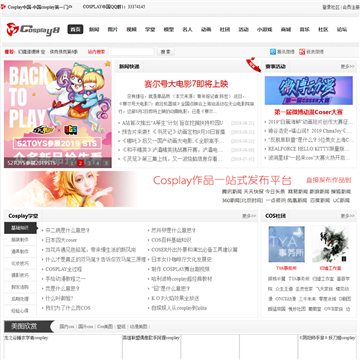The height and width of the screenshot is (360, 360).
Task: Open the 社团 navigation item
Action: tap(225, 29)
